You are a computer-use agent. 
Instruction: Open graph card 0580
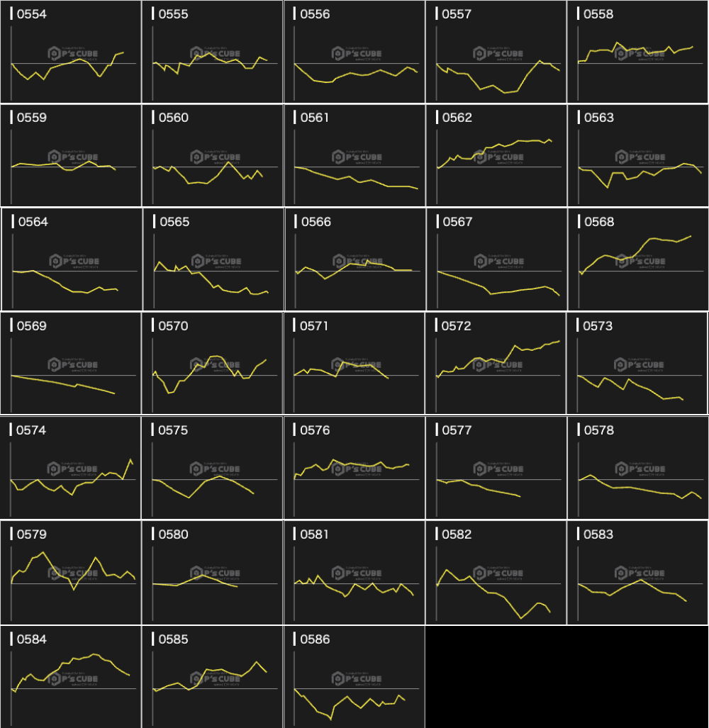(213, 573)
